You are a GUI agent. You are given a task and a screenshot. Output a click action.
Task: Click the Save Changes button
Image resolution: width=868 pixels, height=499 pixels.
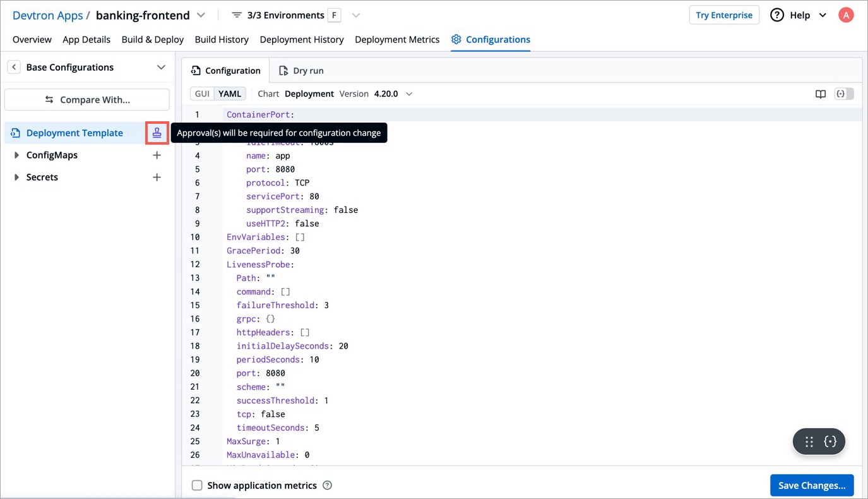(x=811, y=485)
